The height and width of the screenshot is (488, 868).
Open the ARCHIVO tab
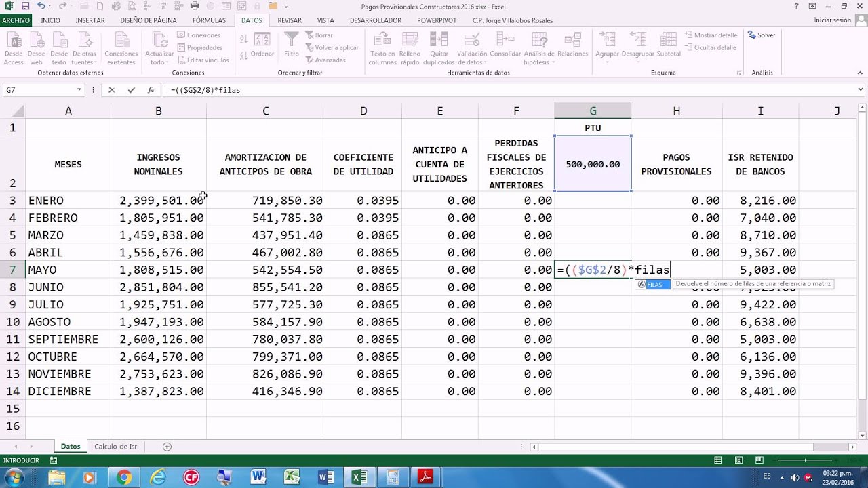16,20
